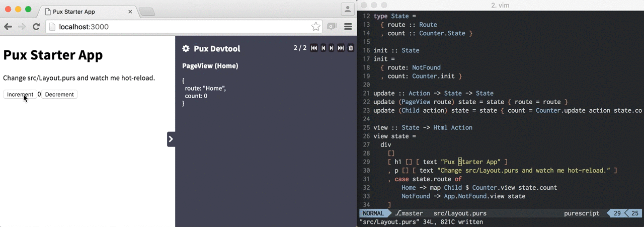Bookmark this page with star icon
The width and height of the screenshot is (644, 227).
(x=315, y=27)
